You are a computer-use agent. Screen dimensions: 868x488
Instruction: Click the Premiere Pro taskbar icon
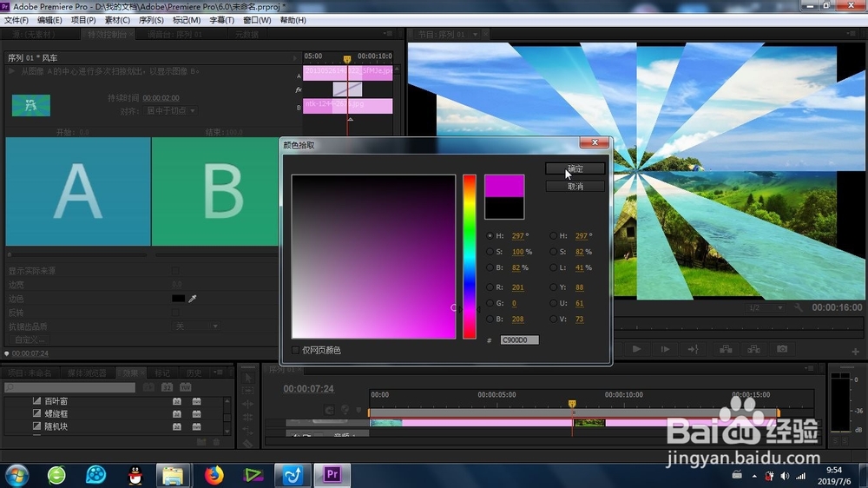(332, 475)
